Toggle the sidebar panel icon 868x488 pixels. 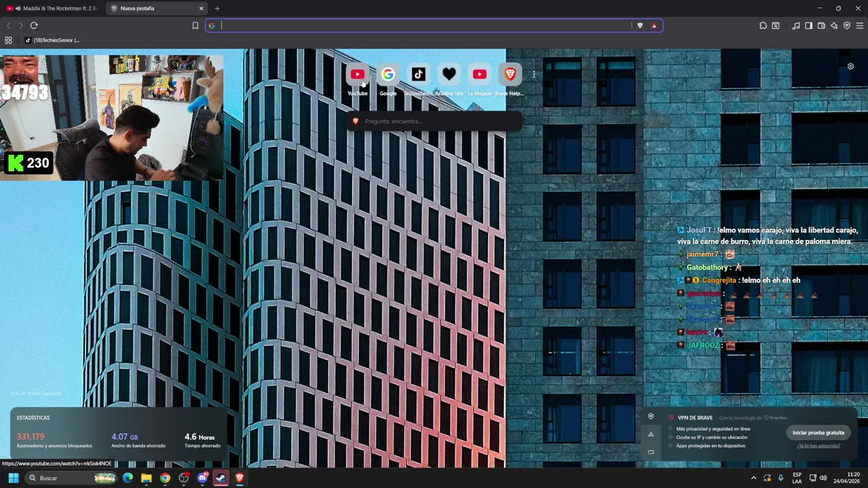coord(808,26)
